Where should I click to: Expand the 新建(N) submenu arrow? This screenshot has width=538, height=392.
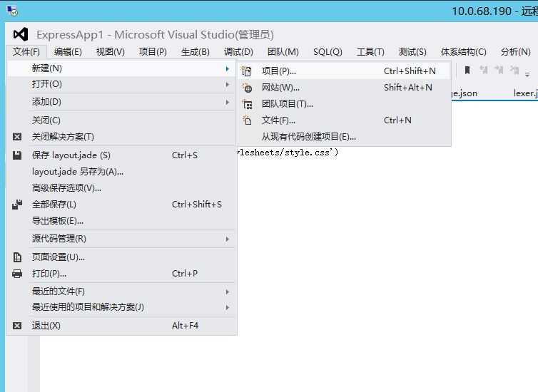(x=227, y=69)
